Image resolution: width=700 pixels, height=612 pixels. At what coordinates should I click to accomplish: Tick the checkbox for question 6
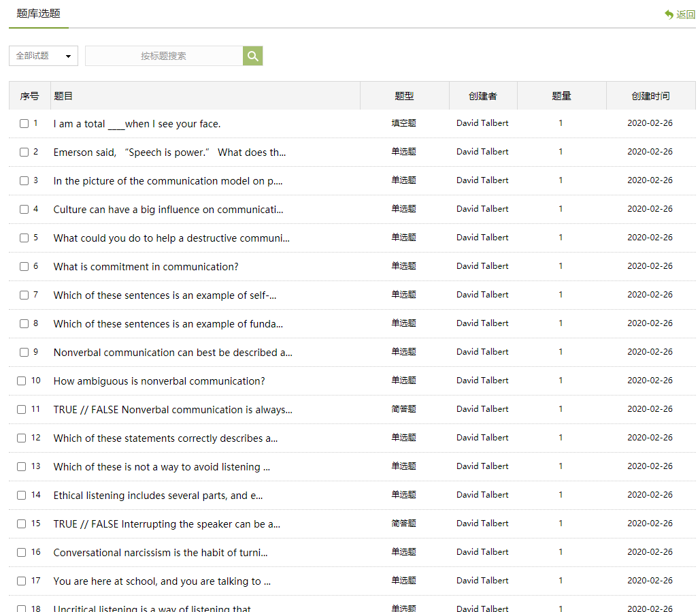[24, 267]
